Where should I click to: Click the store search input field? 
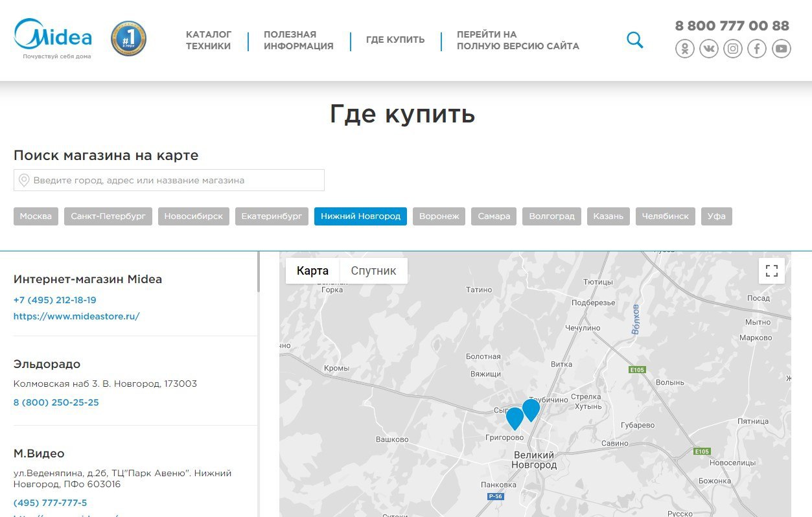[169, 180]
